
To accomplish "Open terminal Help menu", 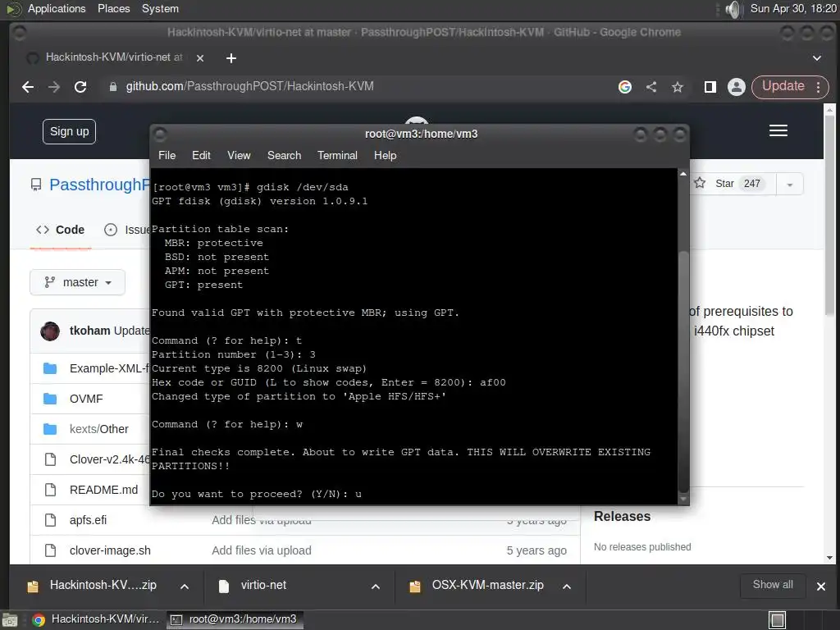I will pyautogui.click(x=385, y=155).
